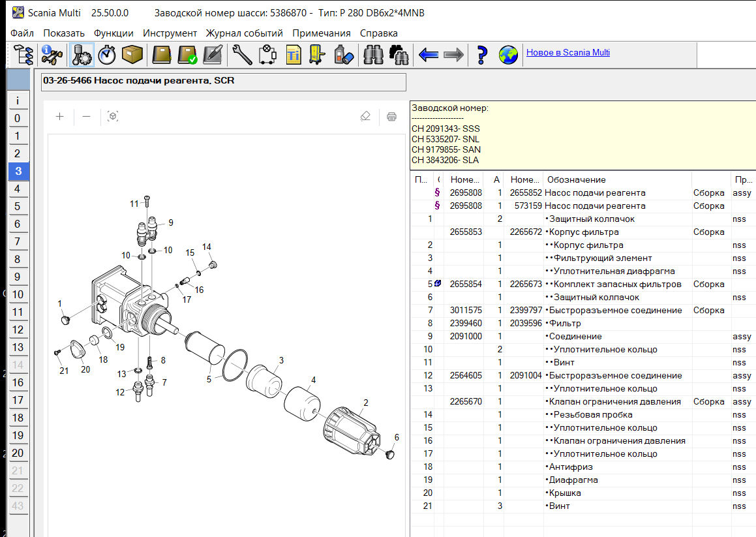
Task: Click part number 2091000 Соединение
Action: click(x=466, y=336)
